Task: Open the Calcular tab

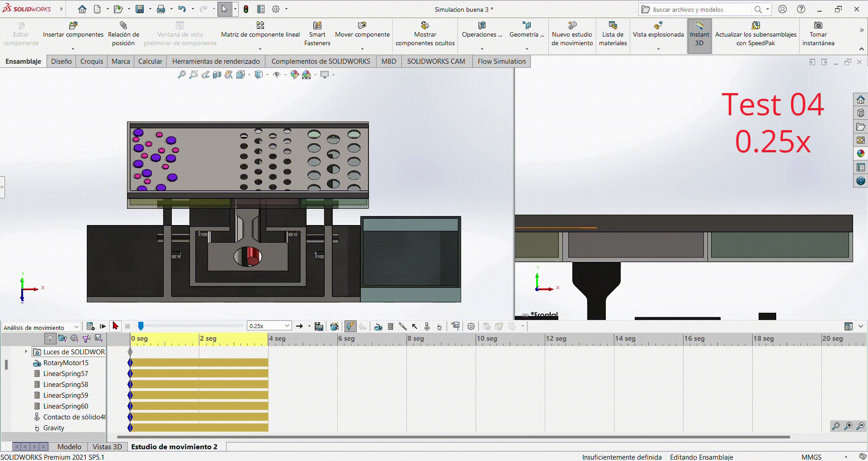Action: [x=150, y=61]
